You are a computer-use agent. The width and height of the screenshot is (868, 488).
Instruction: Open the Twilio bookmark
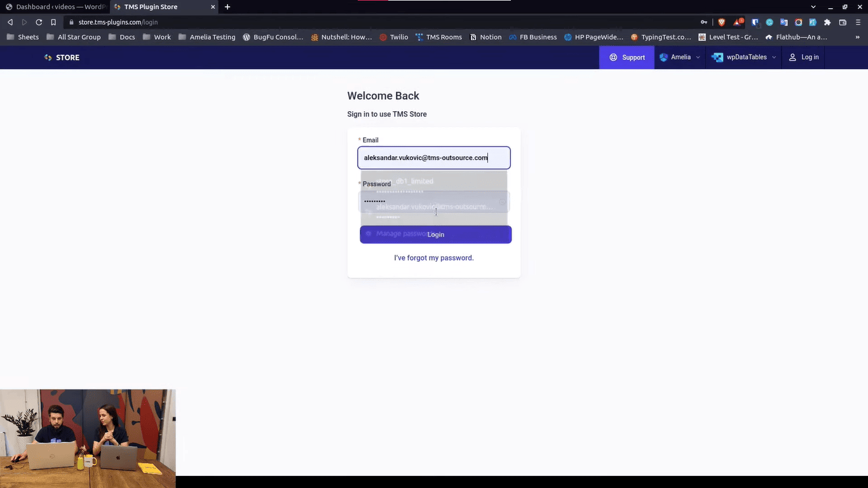click(394, 37)
